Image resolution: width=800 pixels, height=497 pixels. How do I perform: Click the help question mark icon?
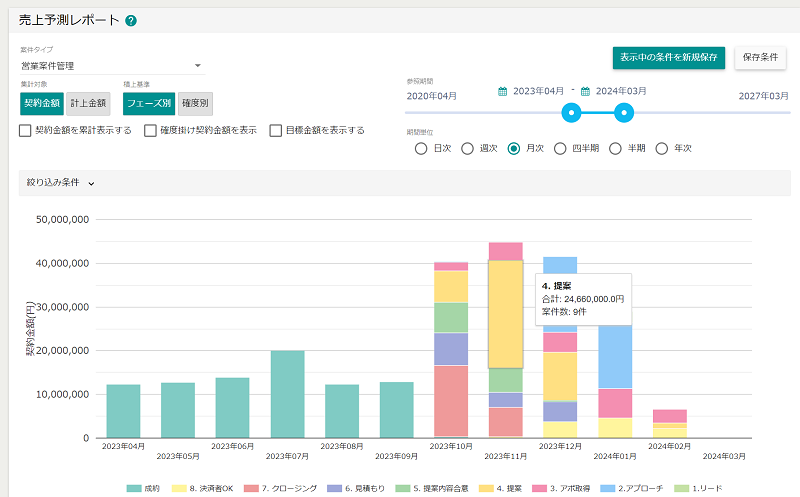pos(131,20)
